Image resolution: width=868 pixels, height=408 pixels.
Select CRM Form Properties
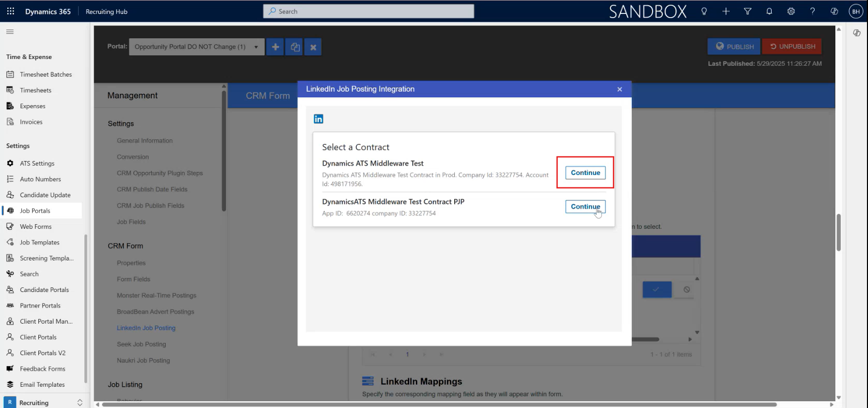(131, 263)
